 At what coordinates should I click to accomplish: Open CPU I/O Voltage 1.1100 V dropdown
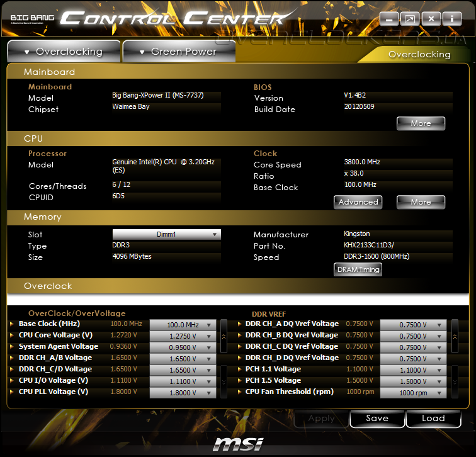(183, 381)
